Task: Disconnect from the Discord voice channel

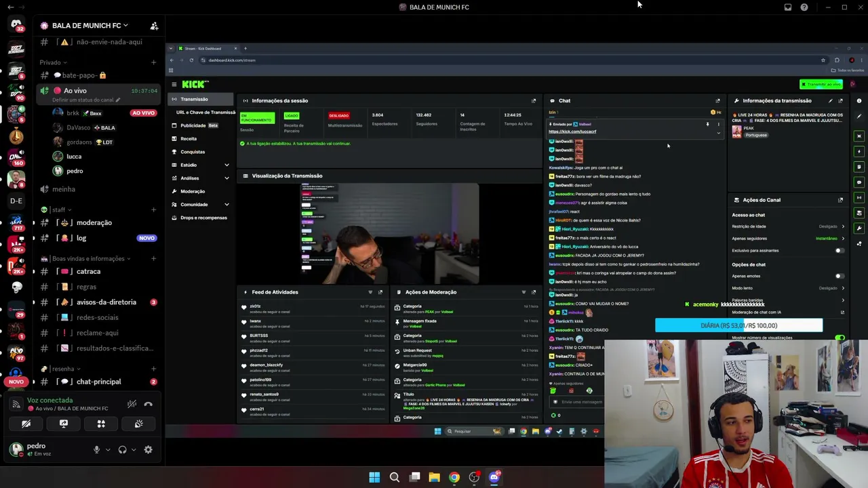Action: pos(148,405)
